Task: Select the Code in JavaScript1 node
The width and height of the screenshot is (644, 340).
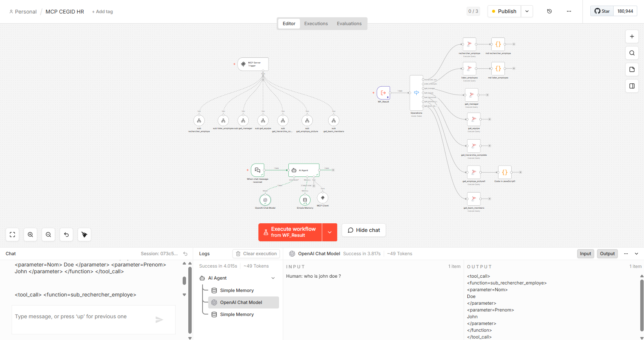Action: tap(505, 172)
